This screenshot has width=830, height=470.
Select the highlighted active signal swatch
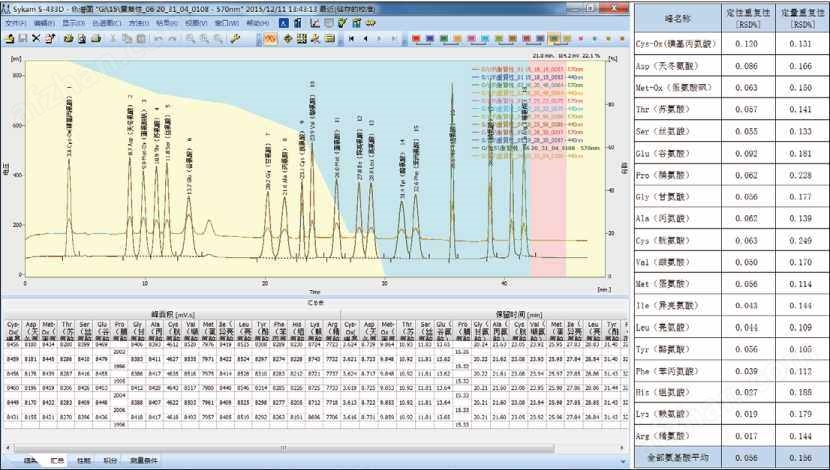pyautogui.click(x=554, y=39)
